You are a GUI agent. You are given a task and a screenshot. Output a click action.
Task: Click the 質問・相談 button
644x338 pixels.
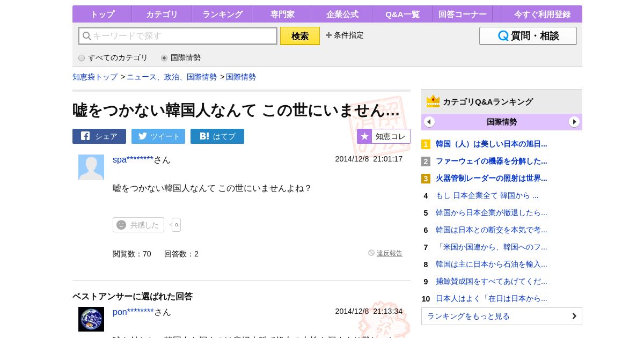pyautogui.click(x=528, y=36)
